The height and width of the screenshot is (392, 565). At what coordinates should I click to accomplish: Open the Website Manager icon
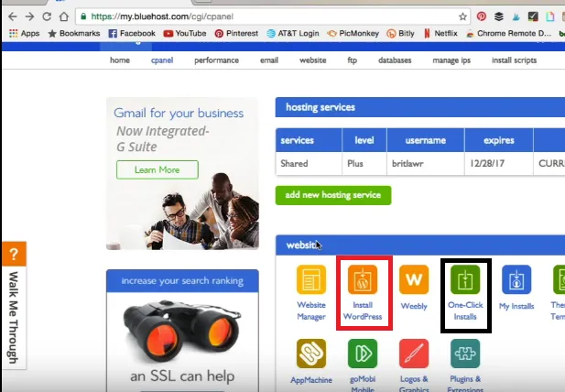[311, 279]
